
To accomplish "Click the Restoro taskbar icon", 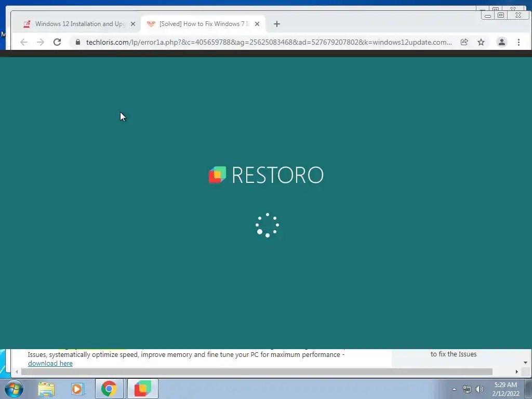I will pos(143,389).
